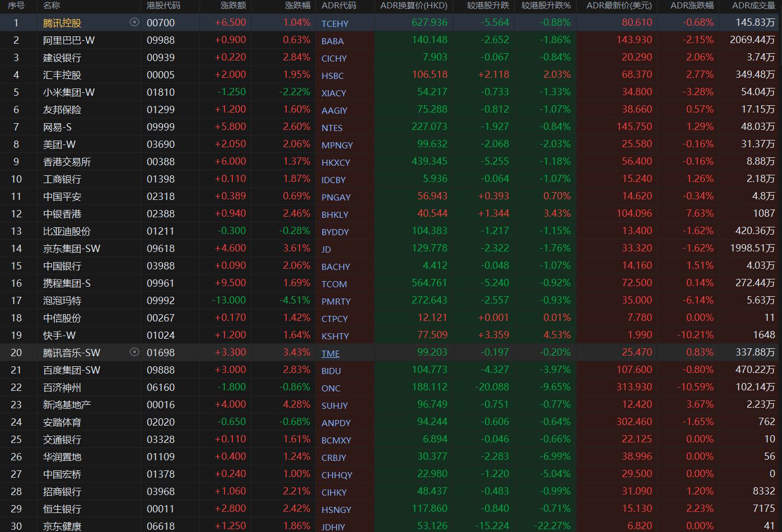Select 网易-S stock name
The image size is (782, 532).
pos(57,127)
